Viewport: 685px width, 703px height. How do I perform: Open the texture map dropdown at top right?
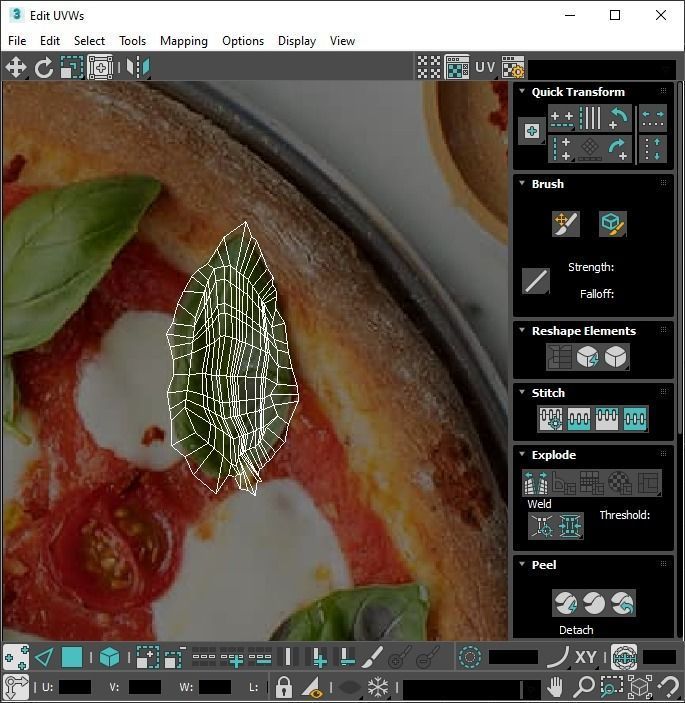602,69
